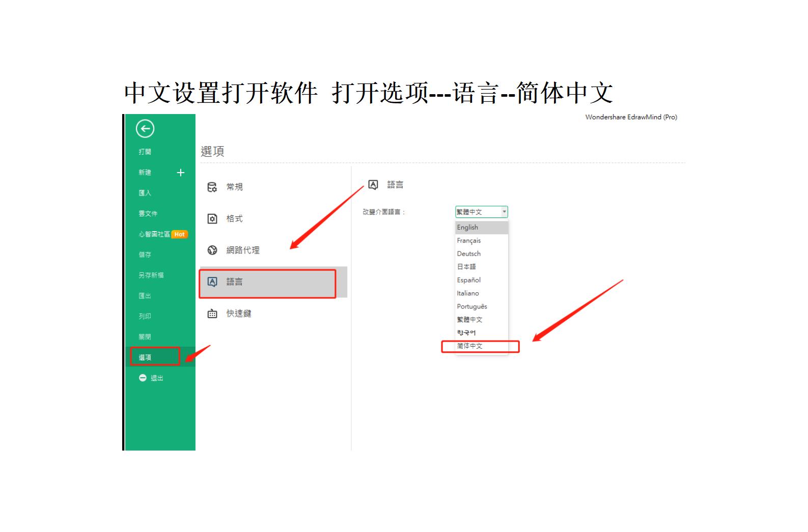This screenshot has width=808, height=532.
Task: Click the 語言 header icon in right pane
Action: tap(373, 185)
